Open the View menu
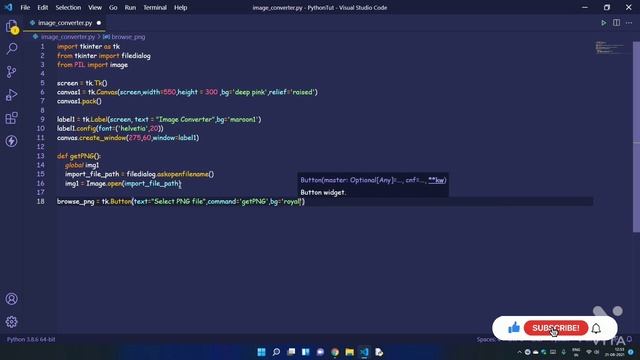 [x=95, y=7]
